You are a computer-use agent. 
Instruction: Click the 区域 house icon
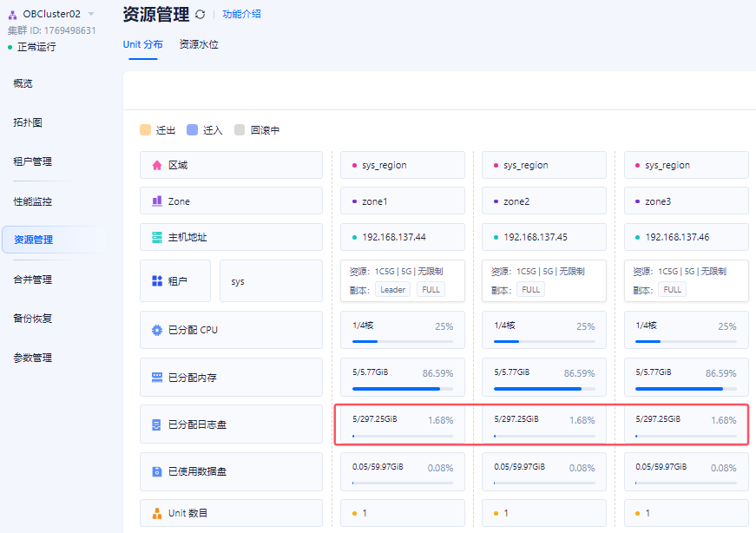[x=157, y=165]
